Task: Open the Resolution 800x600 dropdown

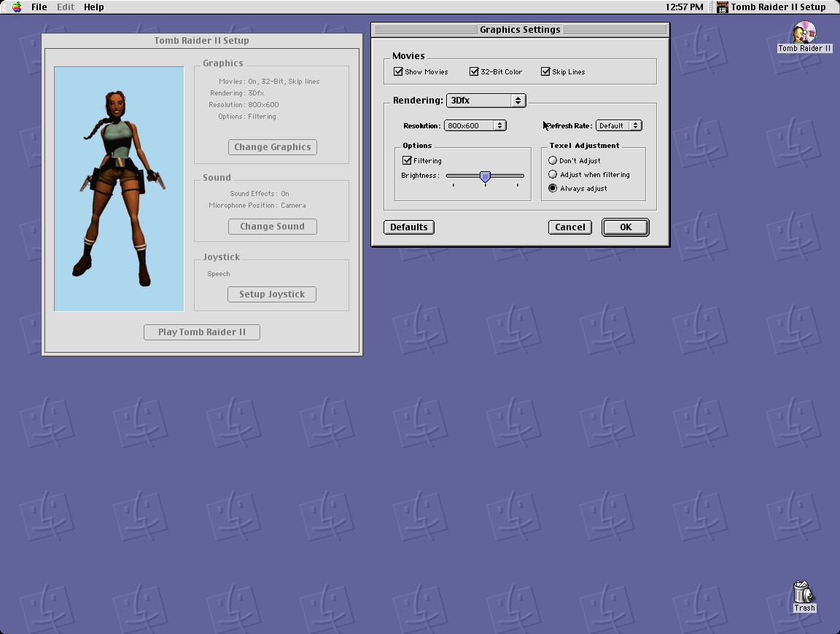Action: 475,125
